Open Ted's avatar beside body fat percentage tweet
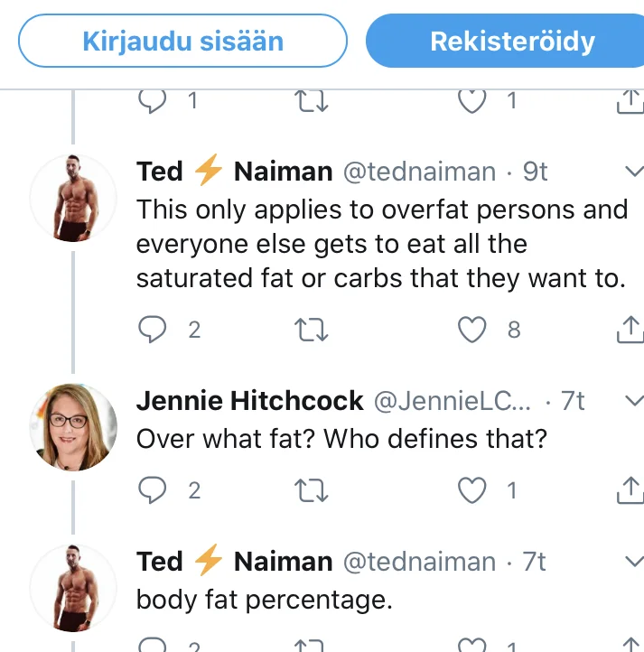 tap(73, 588)
